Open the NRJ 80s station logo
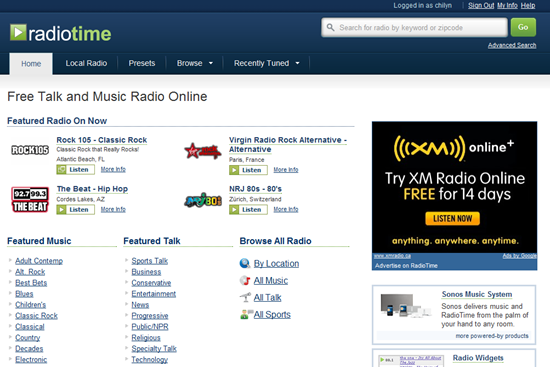 (203, 200)
